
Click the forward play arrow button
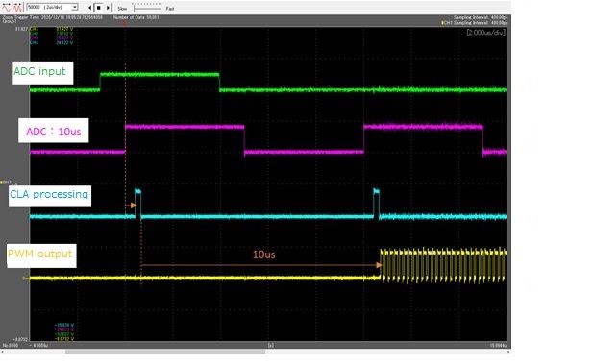108,8
